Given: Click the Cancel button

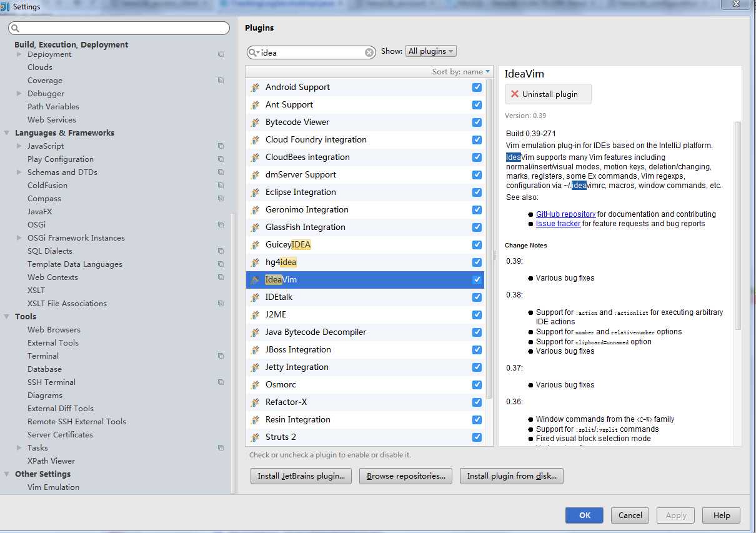Looking at the screenshot, I should click(630, 516).
